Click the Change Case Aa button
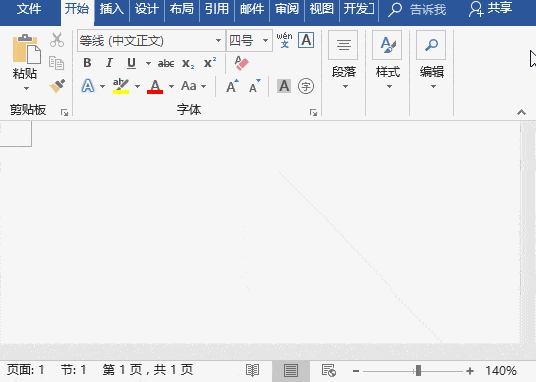The image size is (536, 382). [x=189, y=85]
